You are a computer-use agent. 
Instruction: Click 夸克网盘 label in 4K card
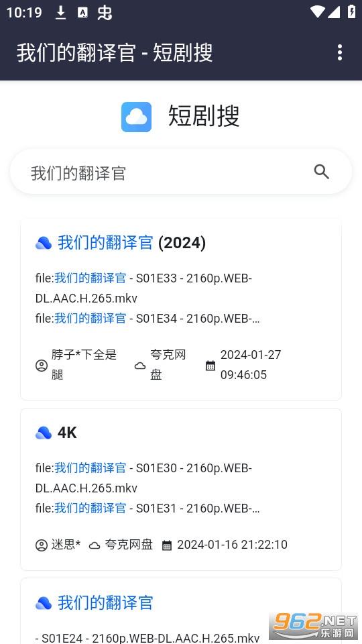pos(129,545)
